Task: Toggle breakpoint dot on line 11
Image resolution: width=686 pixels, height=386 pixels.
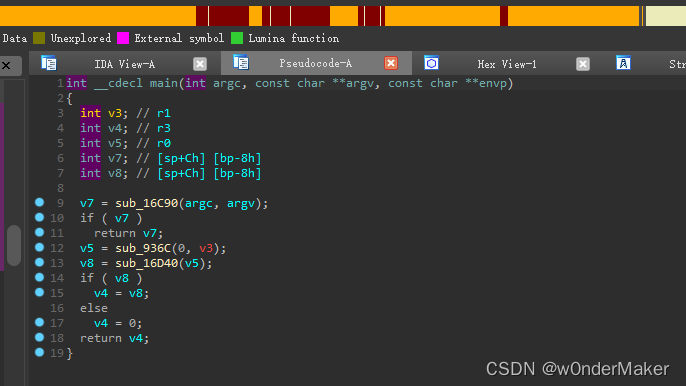Action: pyautogui.click(x=39, y=232)
